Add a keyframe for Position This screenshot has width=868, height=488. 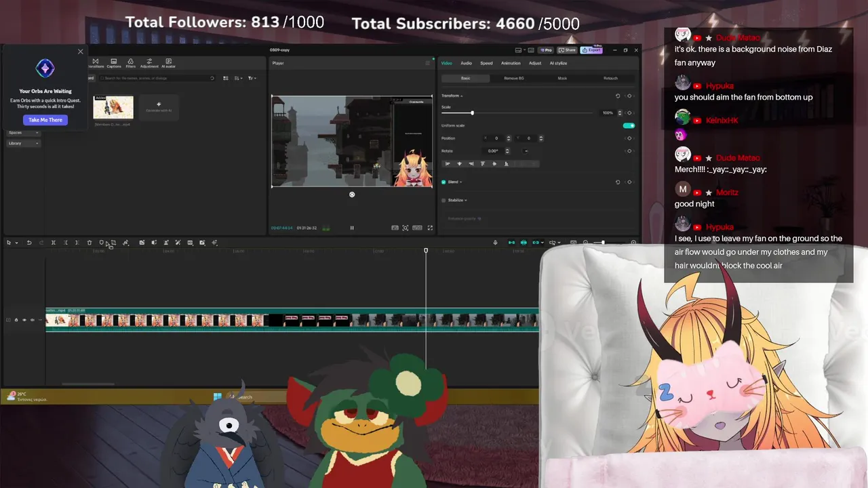pyautogui.click(x=629, y=138)
